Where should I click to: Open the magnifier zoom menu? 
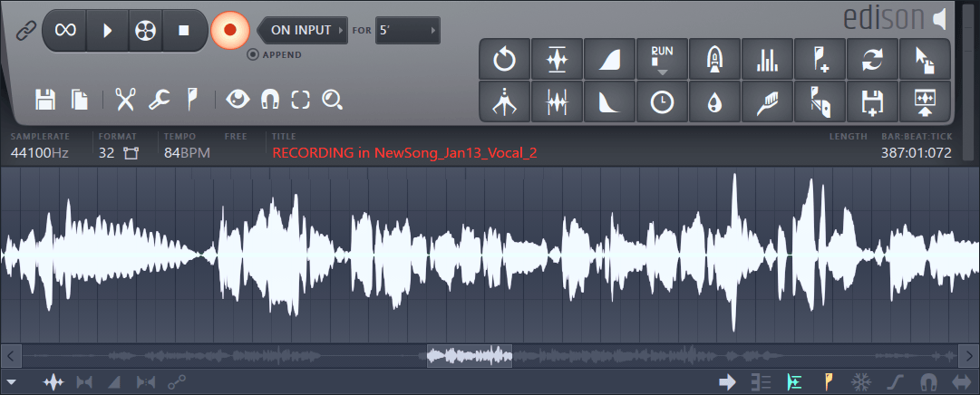[333, 100]
